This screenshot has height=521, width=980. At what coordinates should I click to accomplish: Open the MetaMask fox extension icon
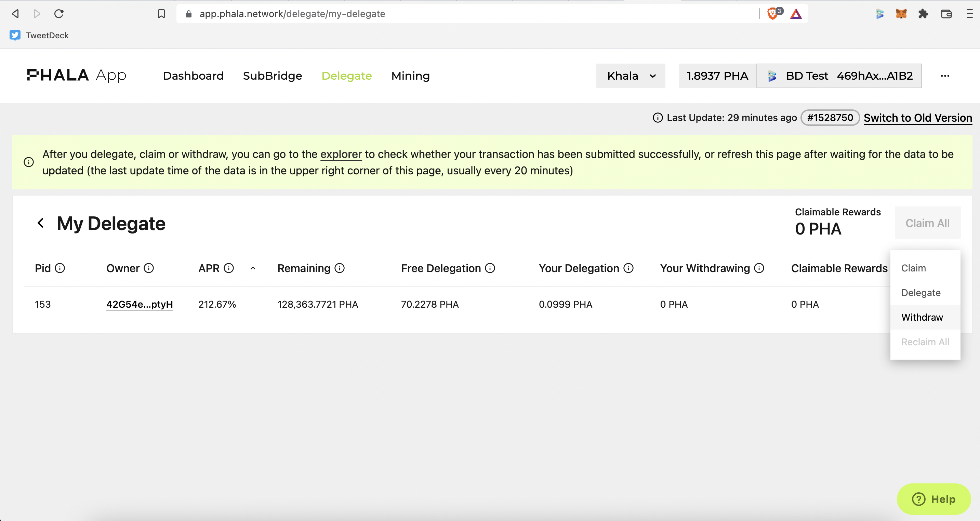[x=901, y=14]
